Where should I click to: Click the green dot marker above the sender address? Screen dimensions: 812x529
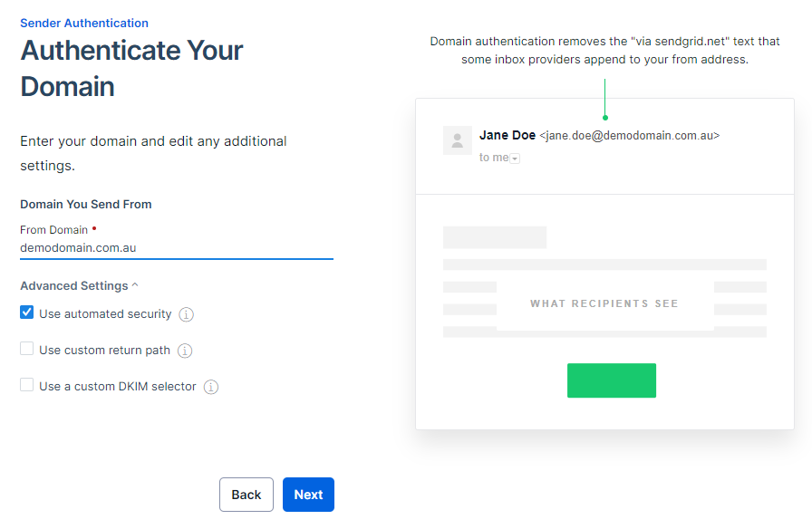[x=605, y=117]
